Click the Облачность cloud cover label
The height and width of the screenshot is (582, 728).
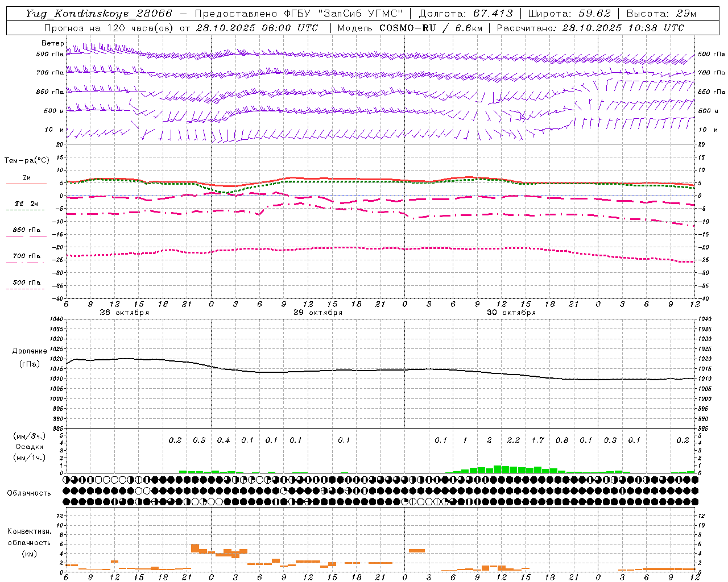[29, 493]
